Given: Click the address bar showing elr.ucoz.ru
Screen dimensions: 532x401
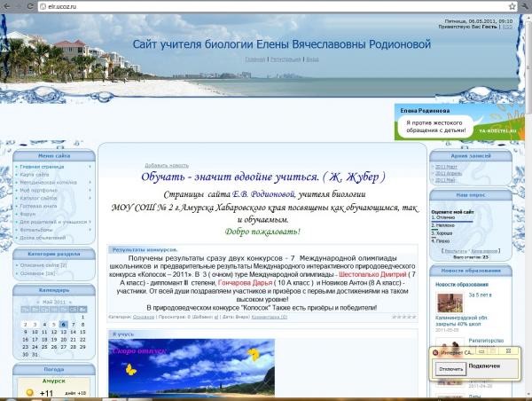Looking at the screenshot, I should pyautogui.click(x=273, y=6).
